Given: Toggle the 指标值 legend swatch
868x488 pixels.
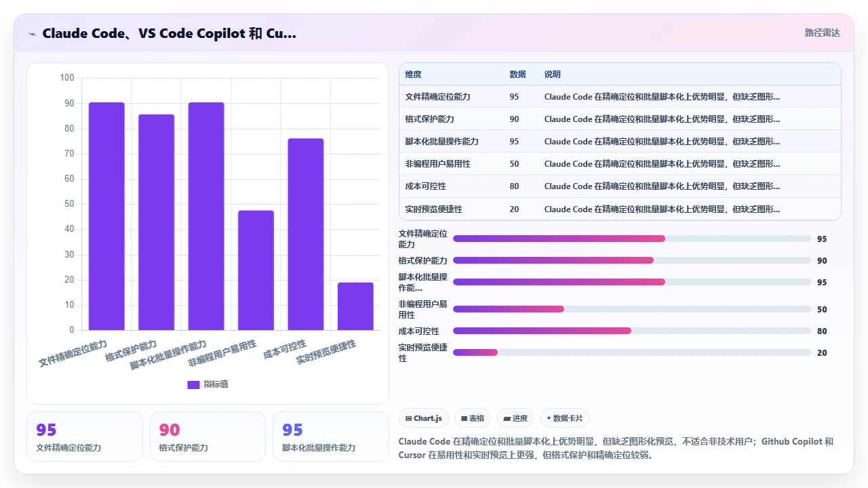Looking at the screenshot, I should tap(193, 384).
